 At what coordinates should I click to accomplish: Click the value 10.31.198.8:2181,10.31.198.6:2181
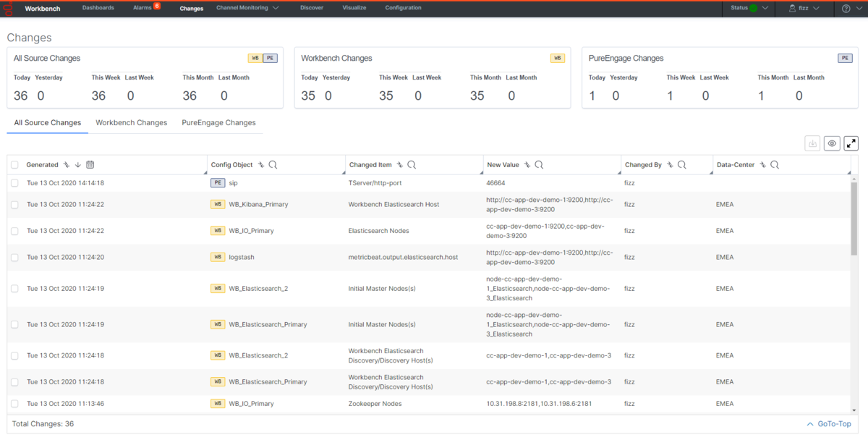tap(539, 404)
